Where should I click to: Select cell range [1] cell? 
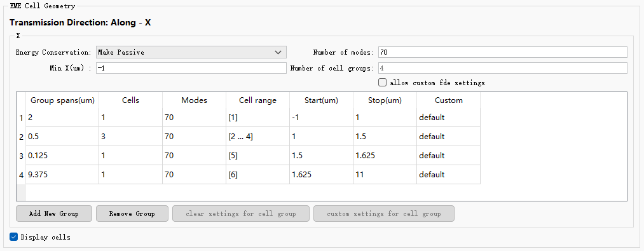tap(258, 118)
